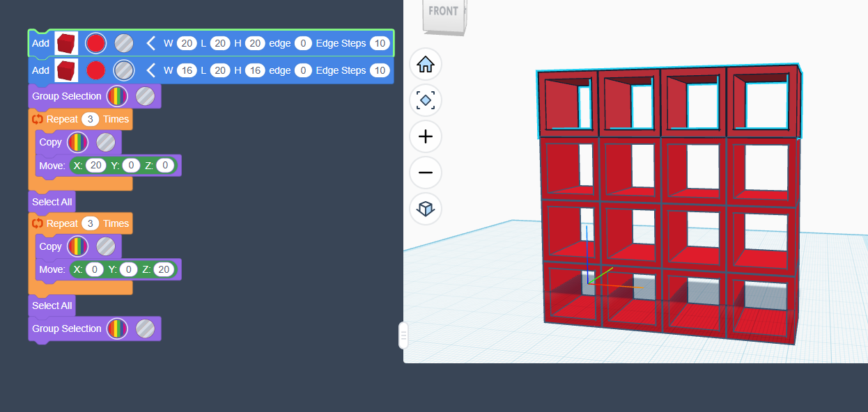868x412 pixels.
Task: Click the Edge Steps value in the first Add block
Action: point(379,43)
